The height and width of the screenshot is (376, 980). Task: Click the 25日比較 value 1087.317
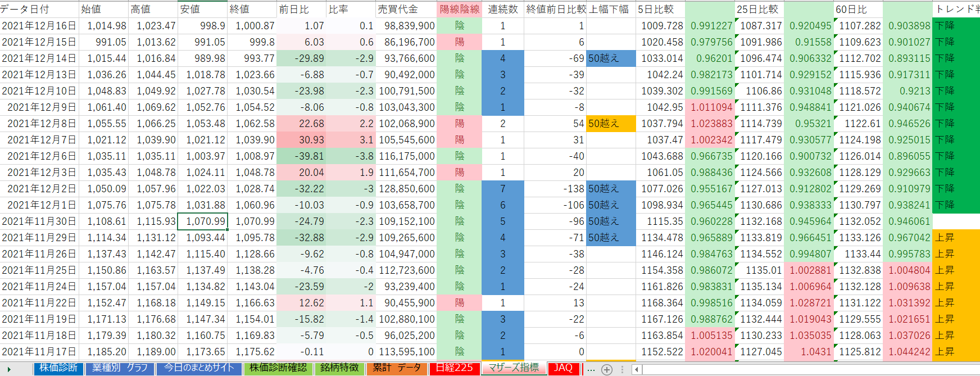[759, 26]
